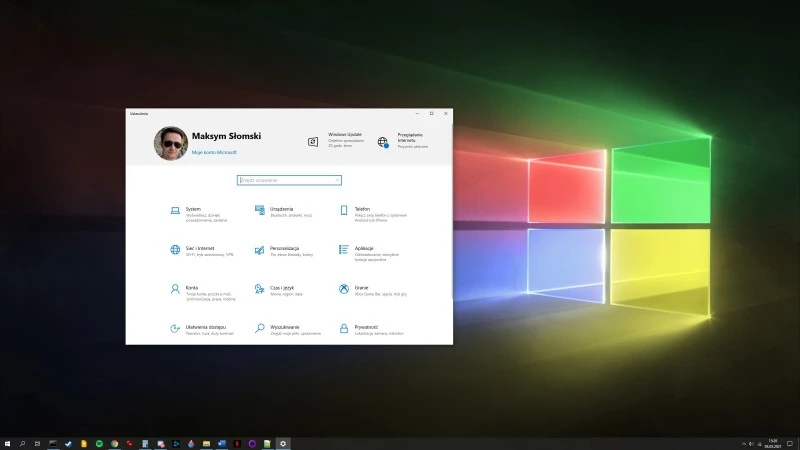Click the taskbar clock and date

click(x=772, y=444)
